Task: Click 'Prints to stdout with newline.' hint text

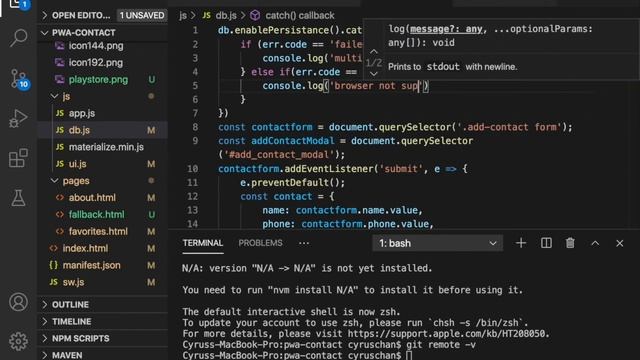Action: point(452,67)
